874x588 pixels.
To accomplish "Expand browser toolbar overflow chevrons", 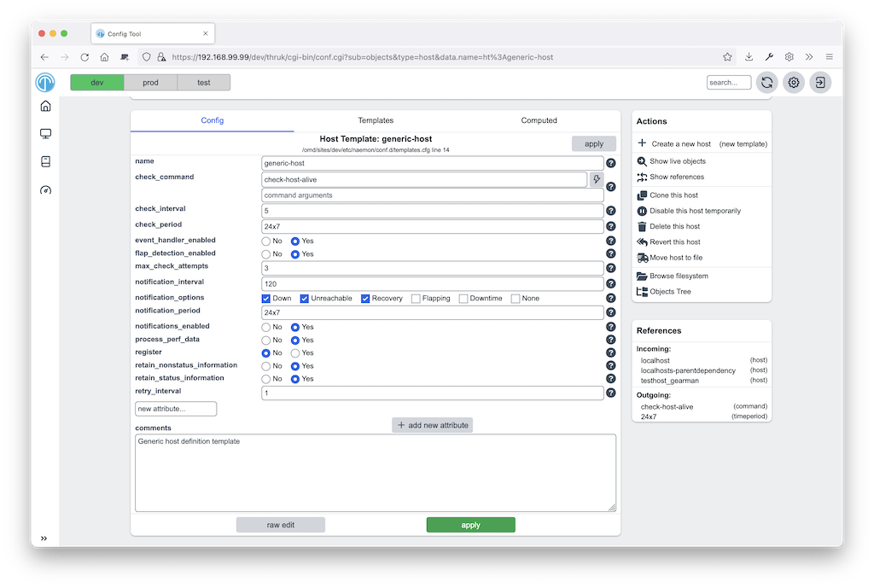I will pyautogui.click(x=809, y=57).
